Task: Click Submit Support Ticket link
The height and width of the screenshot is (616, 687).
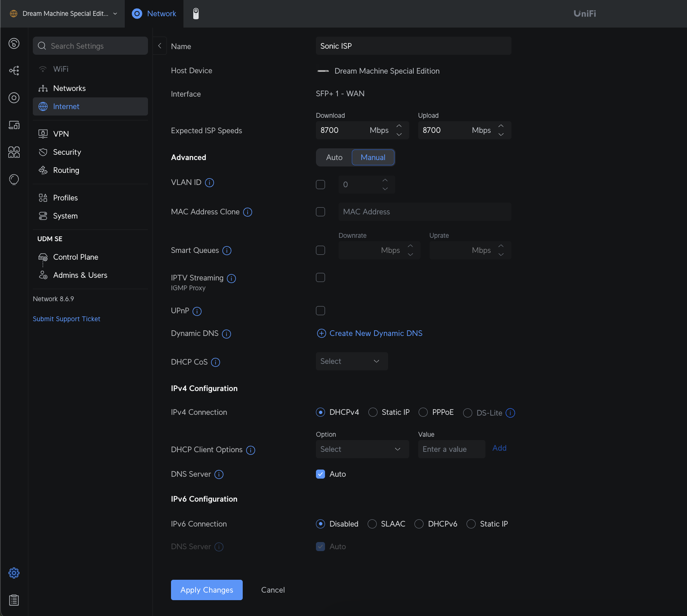Action: pyautogui.click(x=66, y=319)
